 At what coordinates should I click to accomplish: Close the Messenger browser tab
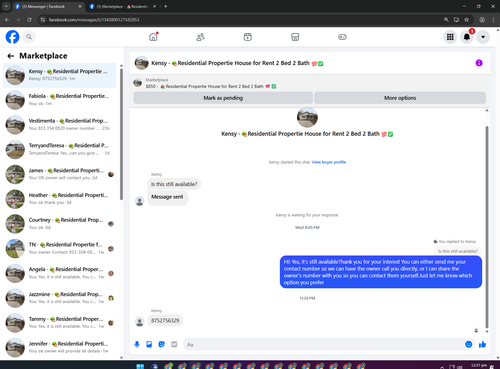pyautogui.click(x=80, y=6)
